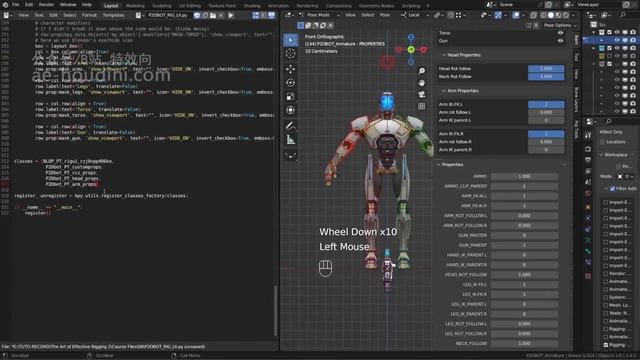Check the System add-on checkbox

(x=606, y=297)
